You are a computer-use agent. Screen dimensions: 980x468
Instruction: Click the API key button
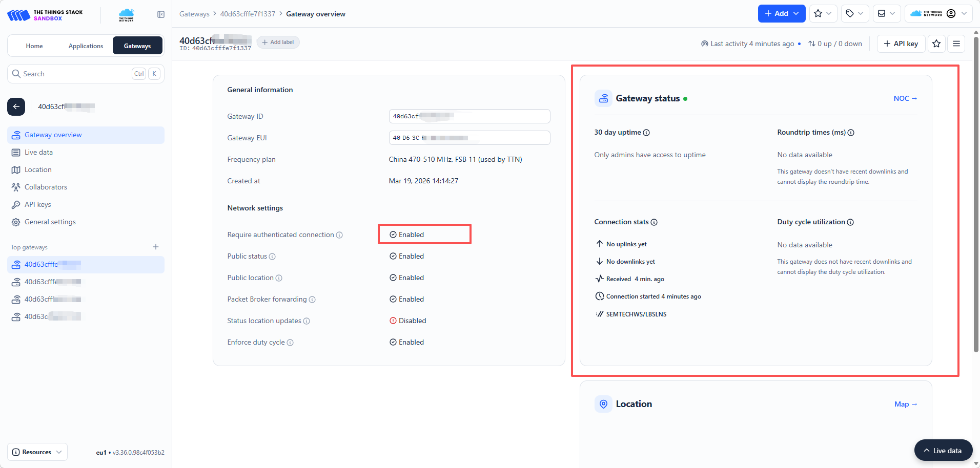901,44
